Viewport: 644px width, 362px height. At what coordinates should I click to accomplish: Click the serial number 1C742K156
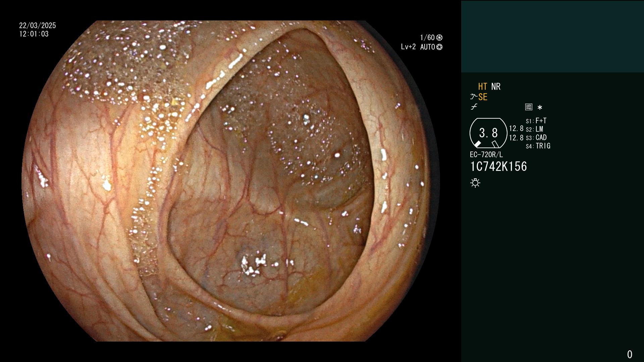498,167
